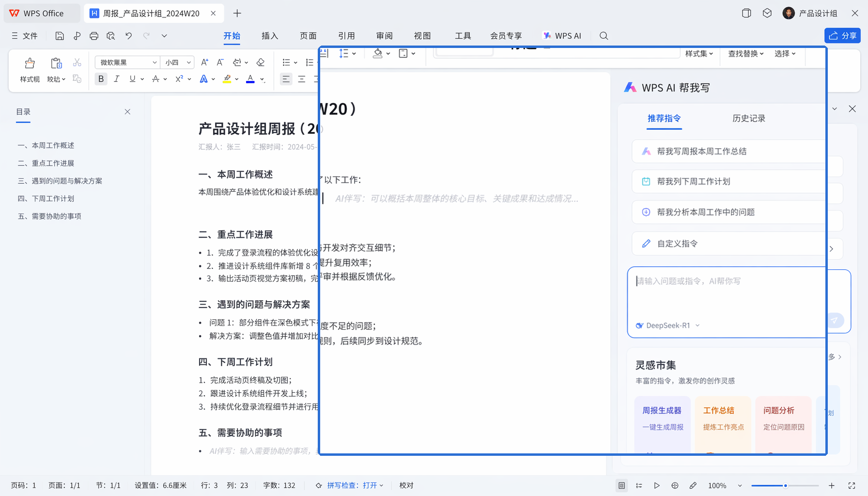The height and width of the screenshot is (496, 868).
Task: Click the send arrow in AI input
Action: (x=835, y=320)
